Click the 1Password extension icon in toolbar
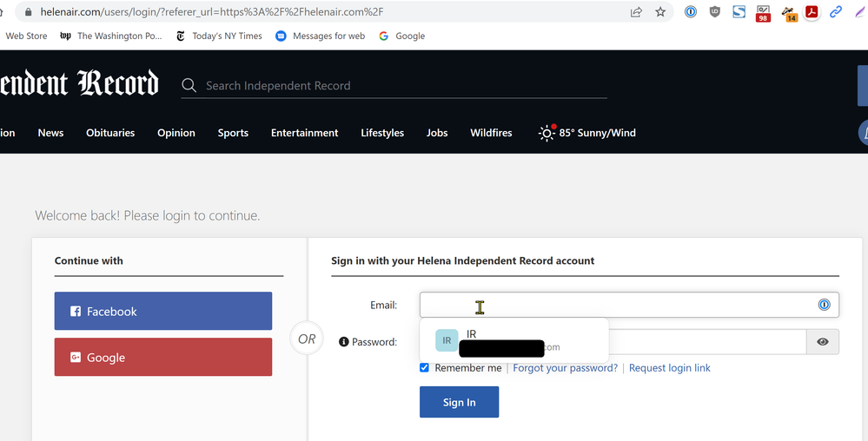The height and width of the screenshot is (441, 868). (691, 12)
